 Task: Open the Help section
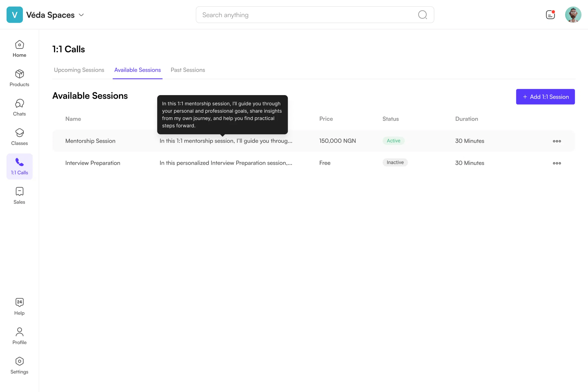19,307
